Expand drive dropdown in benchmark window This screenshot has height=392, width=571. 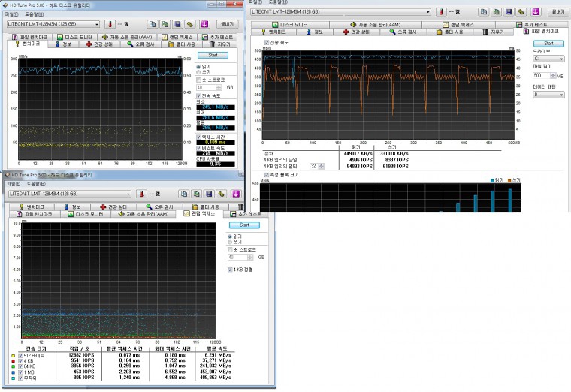click(x=97, y=24)
